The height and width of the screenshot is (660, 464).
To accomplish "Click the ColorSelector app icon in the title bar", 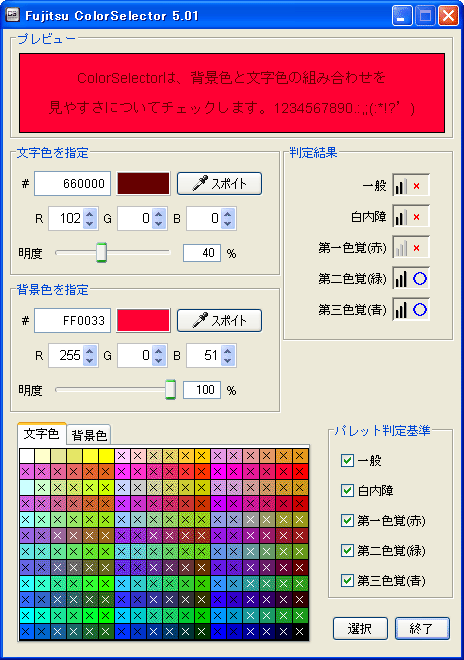I will 12,15.
